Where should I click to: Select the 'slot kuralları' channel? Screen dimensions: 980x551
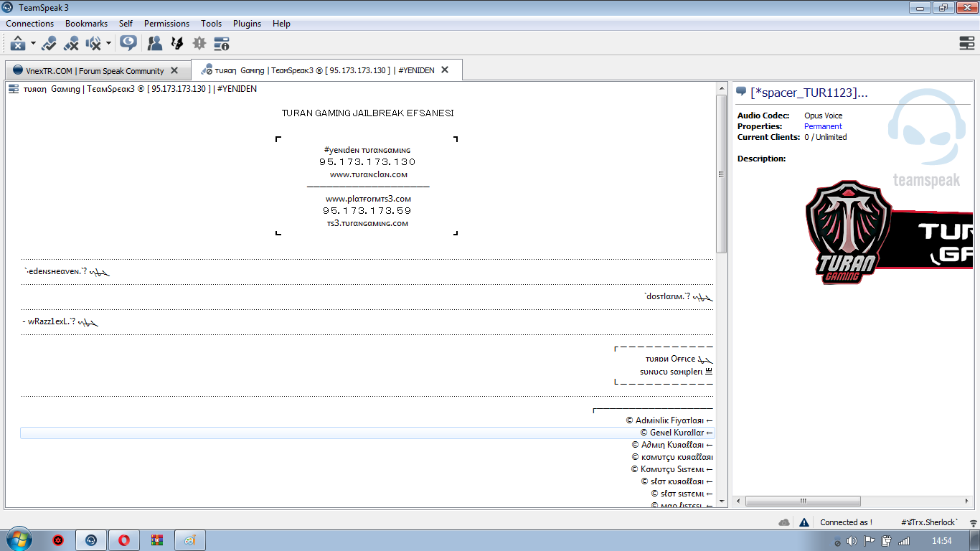[677, 481]
